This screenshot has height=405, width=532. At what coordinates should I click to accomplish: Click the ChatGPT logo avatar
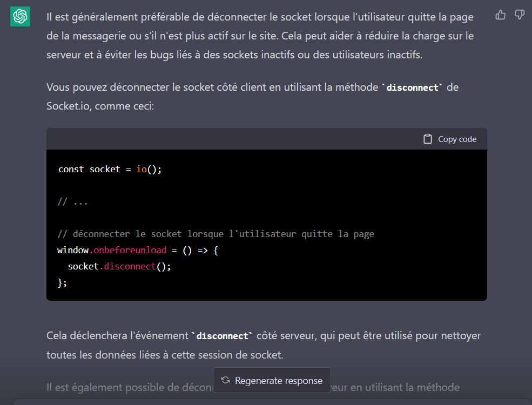[x=20, y=17]
